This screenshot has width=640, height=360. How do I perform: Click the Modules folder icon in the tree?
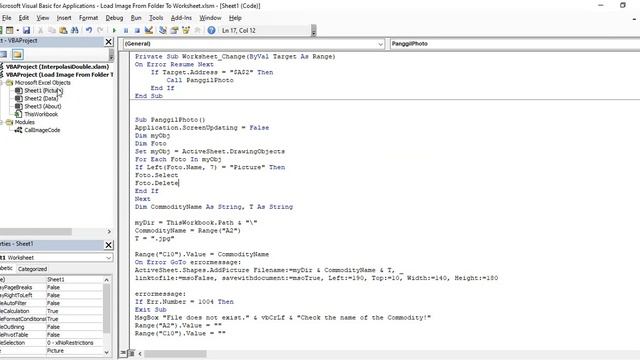pyautogui.click(x=10, y=122)
